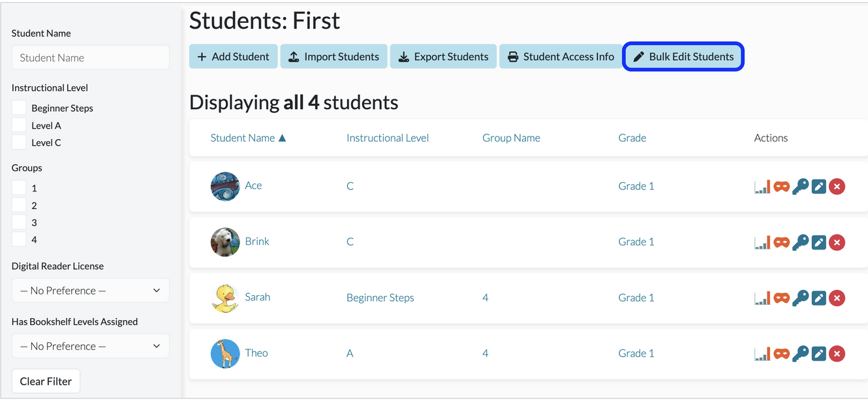Open the Digital Reader License dropdown

click(90, 291)
